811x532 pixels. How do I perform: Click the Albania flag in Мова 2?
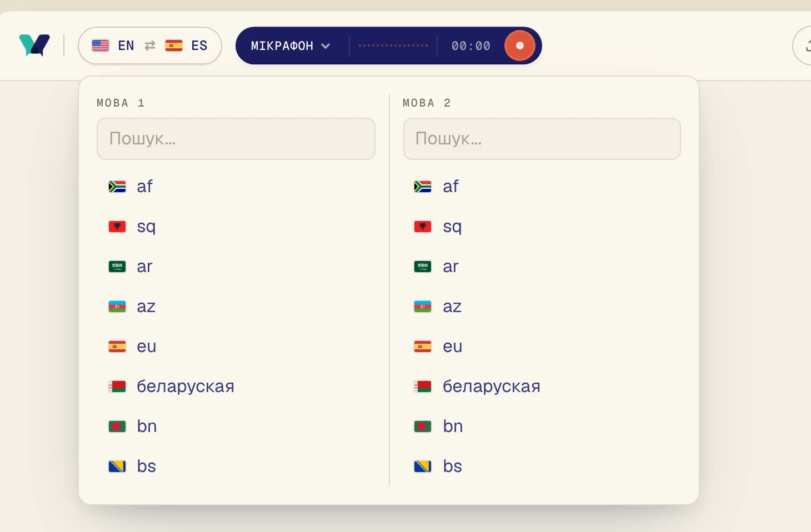pyautogui.click(x=423, y=227)
